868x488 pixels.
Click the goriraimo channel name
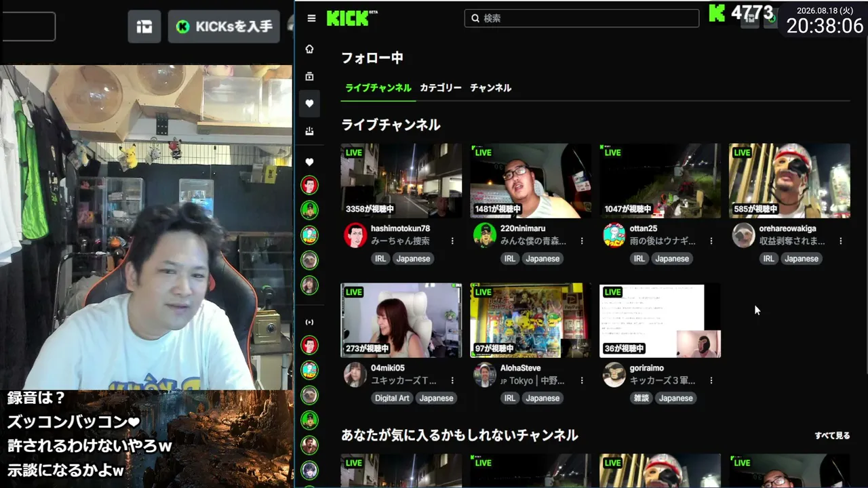[647, 368]
